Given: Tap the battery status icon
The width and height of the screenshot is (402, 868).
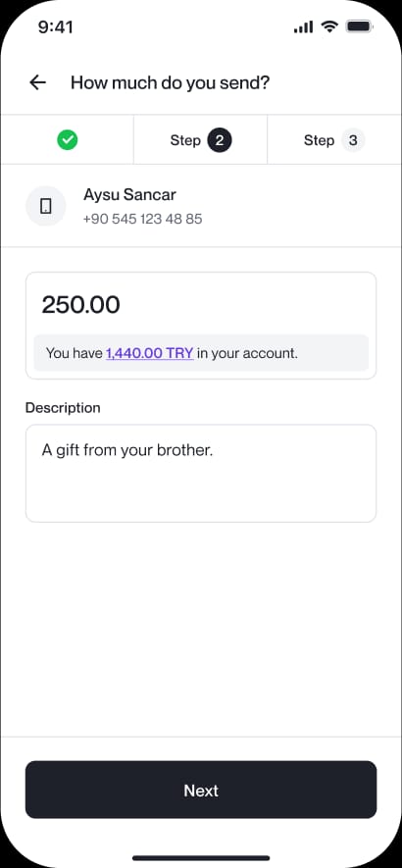Looking at the screenshot, I should (x=360, y=26).
